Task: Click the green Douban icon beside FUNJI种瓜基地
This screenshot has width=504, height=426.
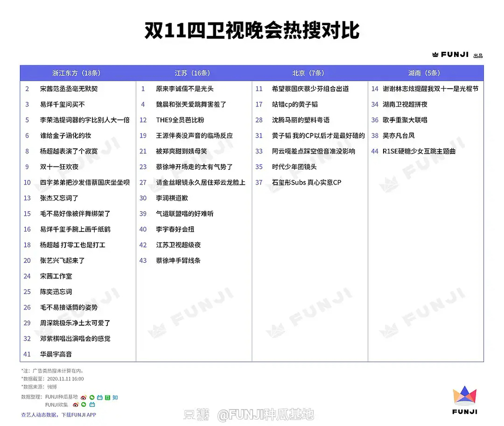Action: (x=107, y=397)
